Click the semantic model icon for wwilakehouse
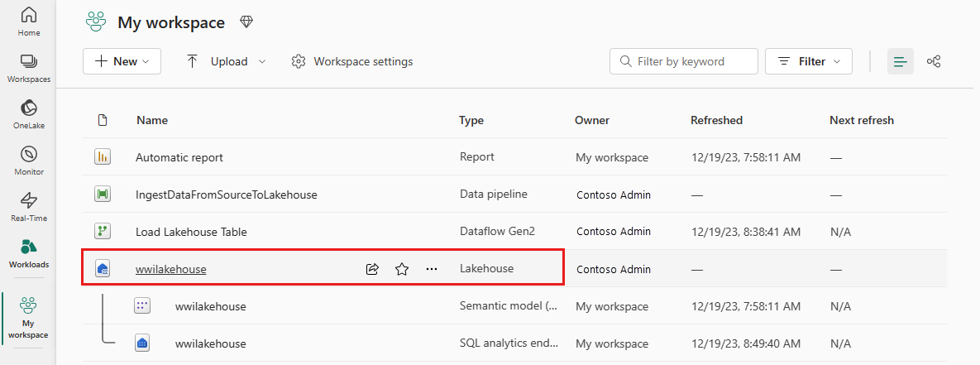980x365 pixels. pyautogui.click(x=142, y=306)
